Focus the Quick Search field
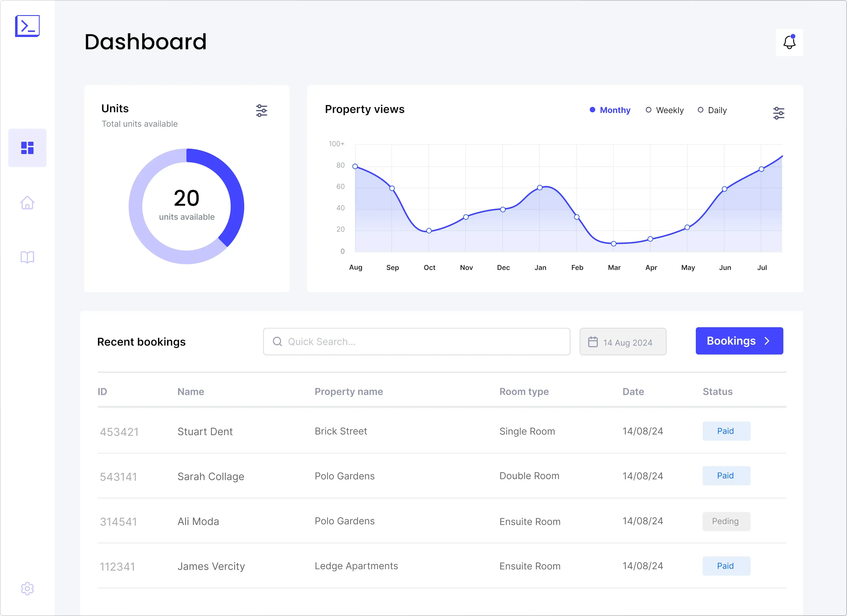Screen dimensions: 847x616 (x=416, y=342)
